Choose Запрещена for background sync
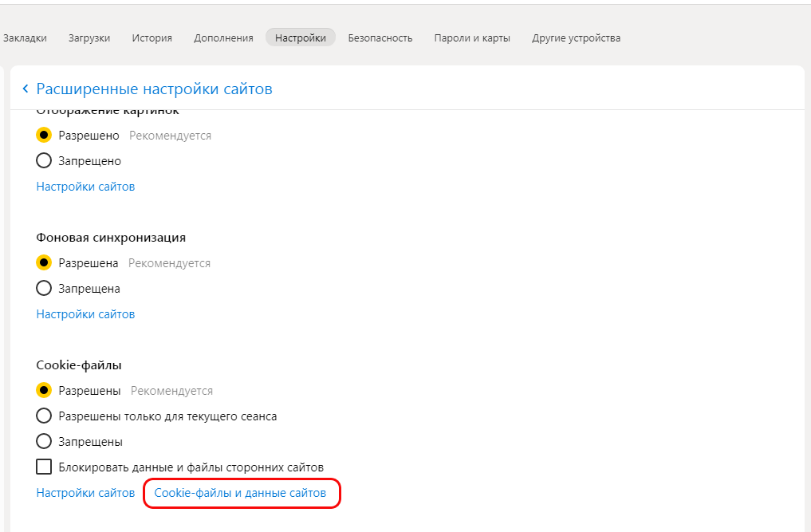Viewport: 811px width, 532px height. [x=45, y=289]
